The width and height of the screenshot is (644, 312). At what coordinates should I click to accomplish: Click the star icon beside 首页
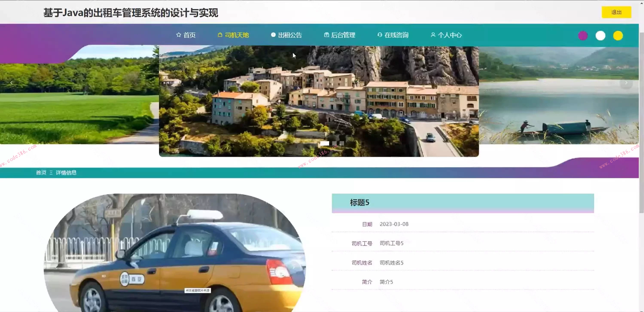pyautogui.click(x=178, y=35)
